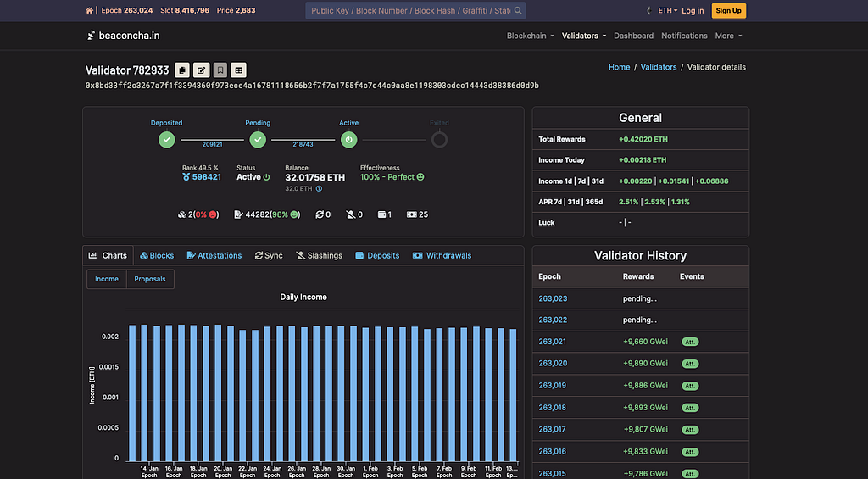
Task: Open epoch 263,021 link
Action: click(x=553, y=342)
